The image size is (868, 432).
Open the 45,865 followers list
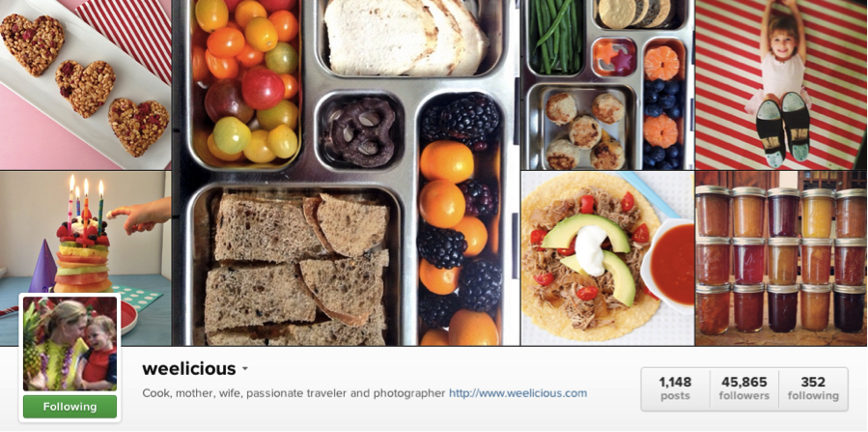[744, 389]
